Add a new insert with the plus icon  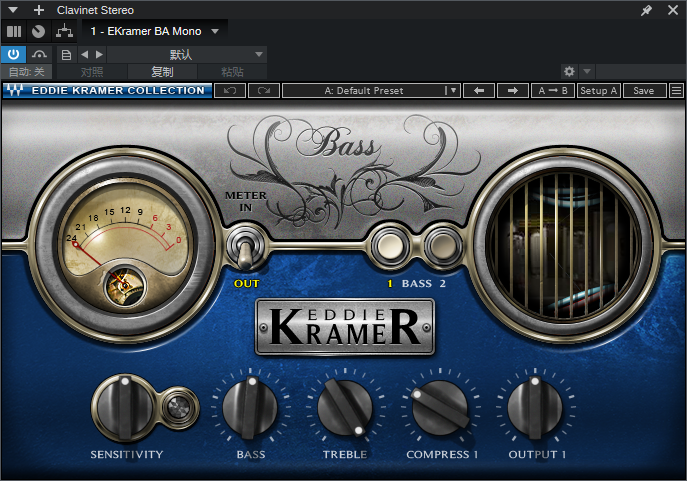click(x=39, y=10)
